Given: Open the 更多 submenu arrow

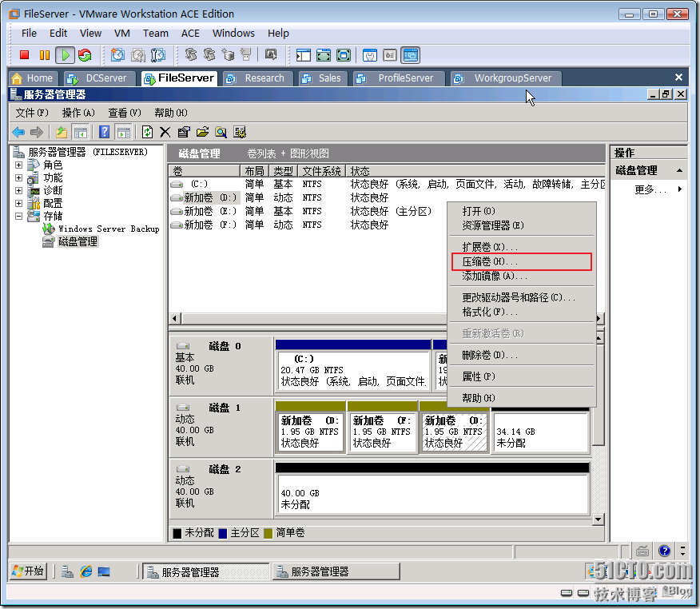Looking at the screenshot, I should (x=679, y=189).
